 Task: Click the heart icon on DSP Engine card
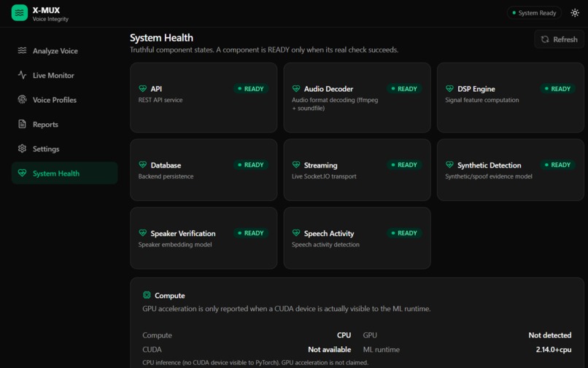tap(449, 88)
